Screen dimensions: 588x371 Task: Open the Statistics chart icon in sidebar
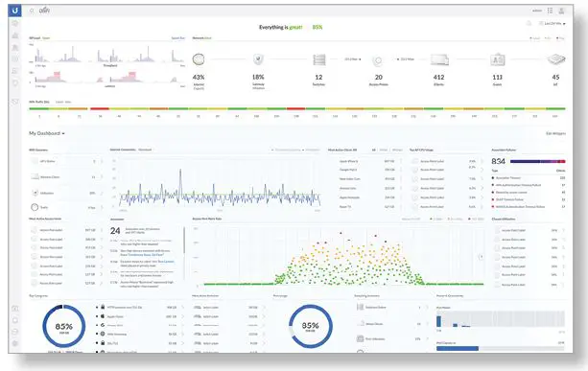pos(15,35)
